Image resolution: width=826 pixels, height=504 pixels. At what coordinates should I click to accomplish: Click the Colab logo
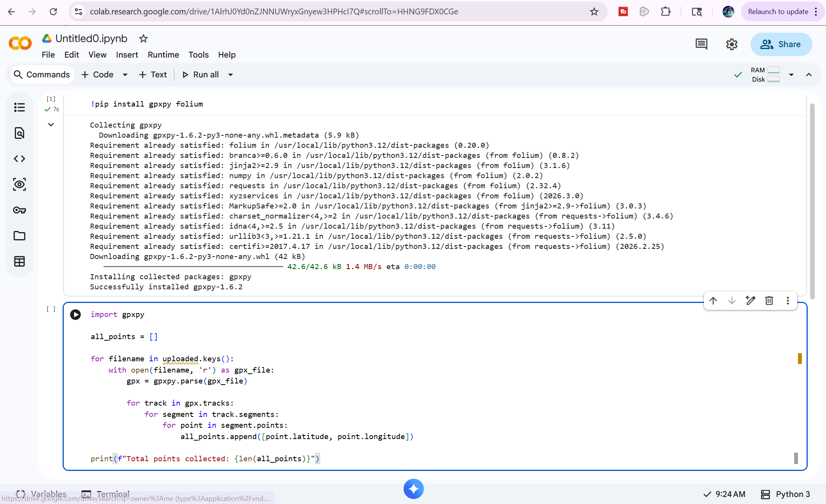point(20,43)
